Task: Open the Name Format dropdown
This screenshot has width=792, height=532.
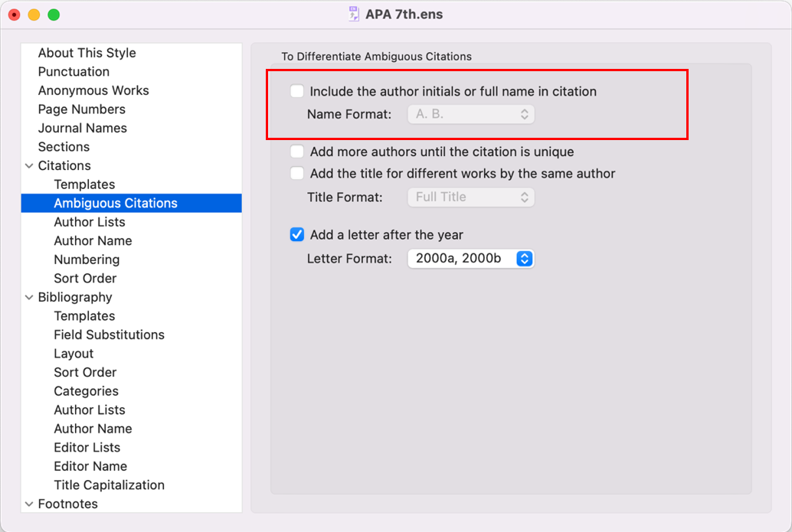Action: tap(470, 114)
